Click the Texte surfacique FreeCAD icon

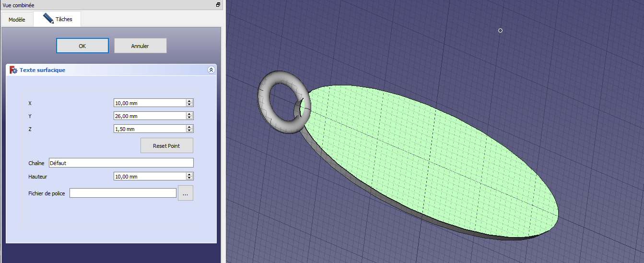[x=13, y=70]
